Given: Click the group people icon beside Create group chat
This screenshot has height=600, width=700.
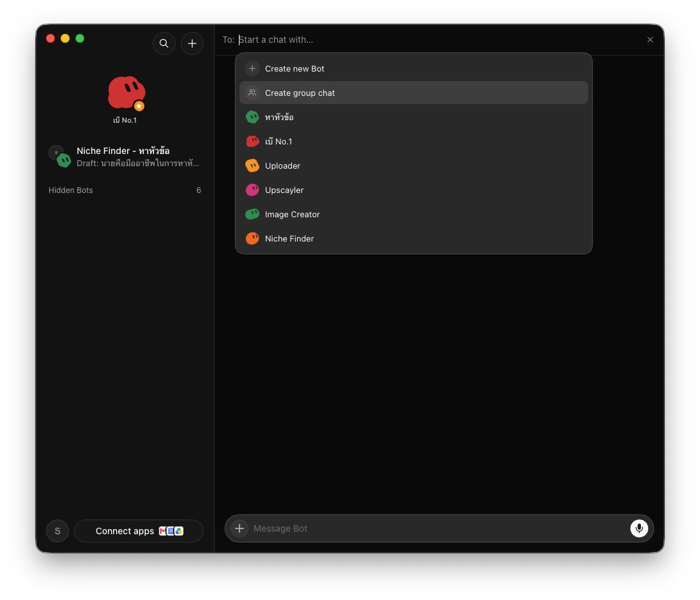Looking at the screenshot, I should (252, 93).
